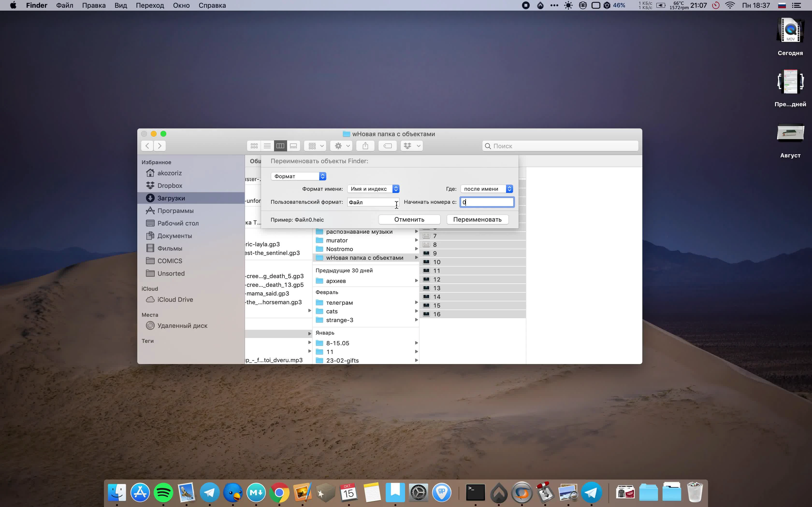Click Вид menu in menu bar
The height and width of the screenshot is (507, 812).
[x=119, y=5]
